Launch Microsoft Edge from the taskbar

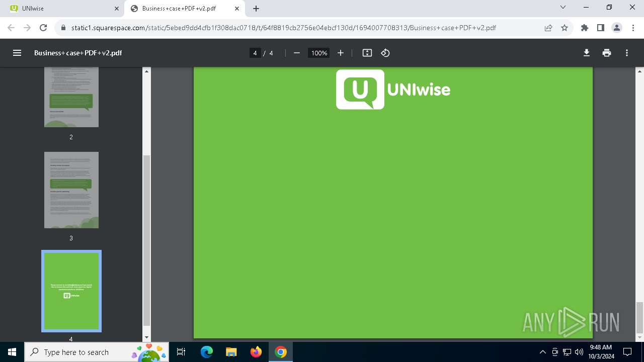(207, 352)
